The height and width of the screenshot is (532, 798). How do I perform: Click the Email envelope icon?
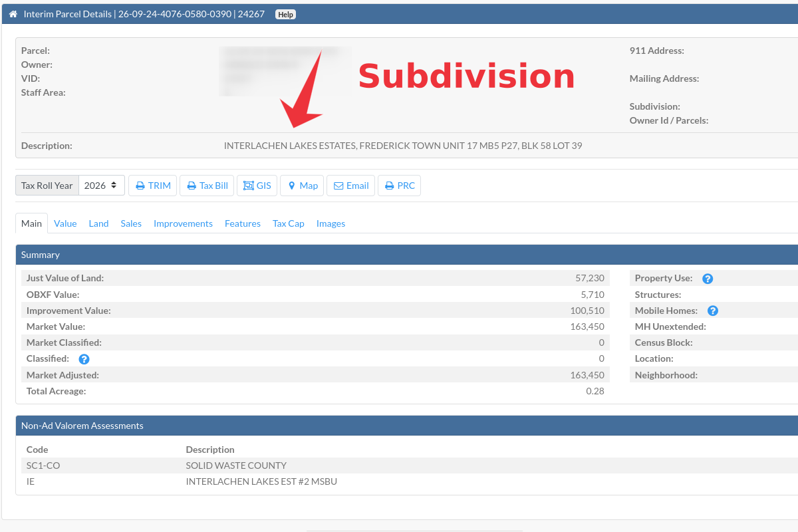pos(338,186)
